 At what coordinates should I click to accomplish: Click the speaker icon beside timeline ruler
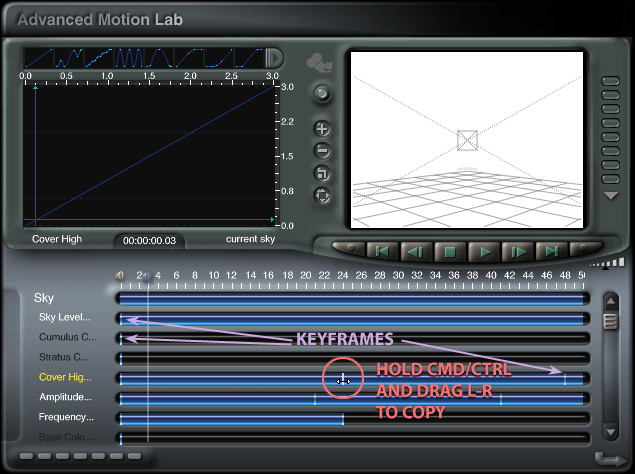tap(119, 276)
